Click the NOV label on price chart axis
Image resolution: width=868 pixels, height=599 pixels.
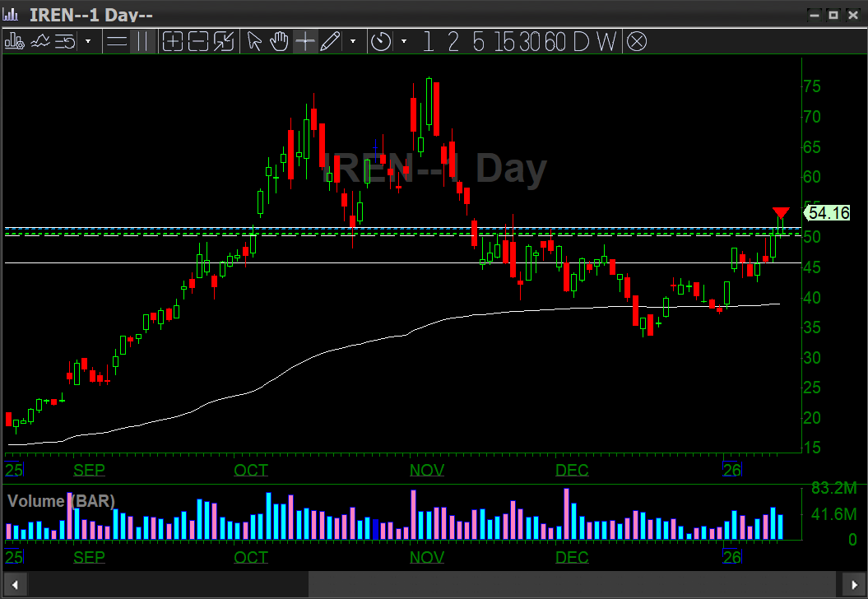427,470
